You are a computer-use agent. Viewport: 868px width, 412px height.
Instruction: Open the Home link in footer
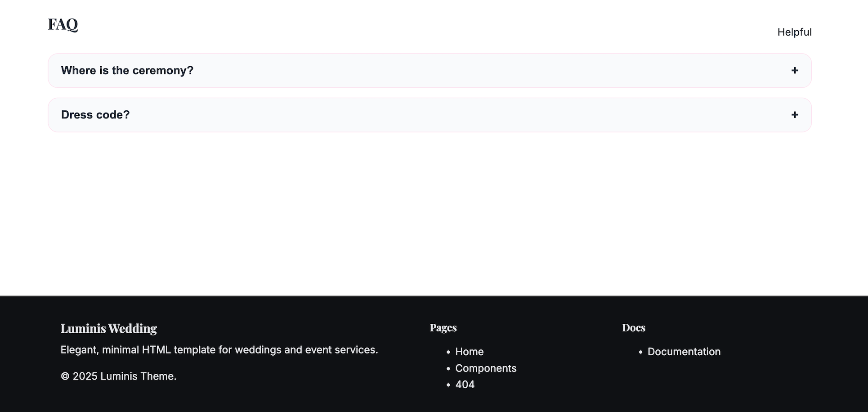click(x=469, y=352)
